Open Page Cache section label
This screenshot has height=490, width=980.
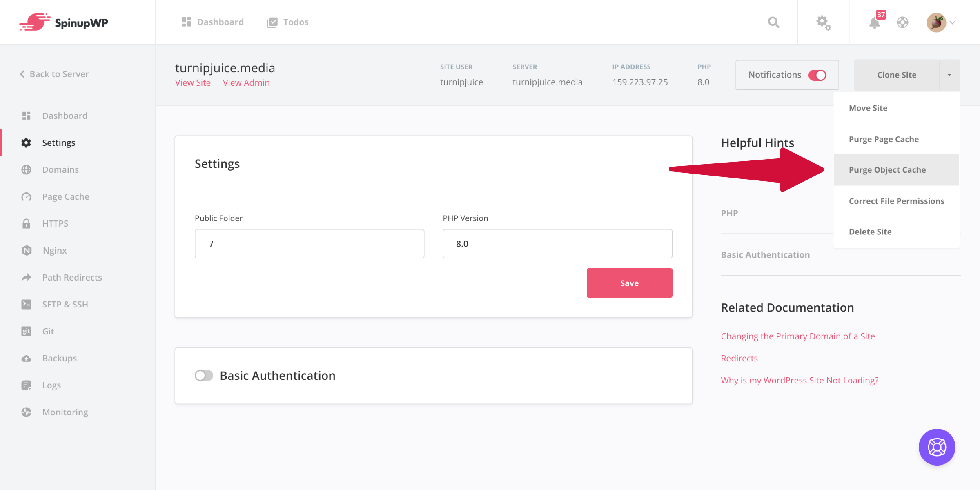coord(66,196)
